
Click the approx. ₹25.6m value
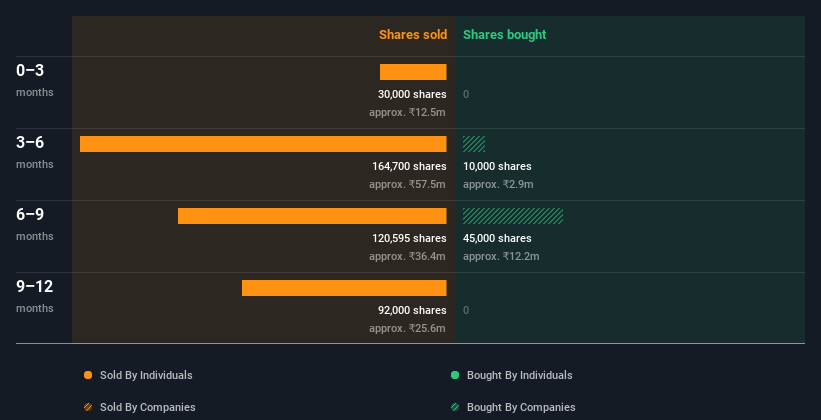point(407,328)
